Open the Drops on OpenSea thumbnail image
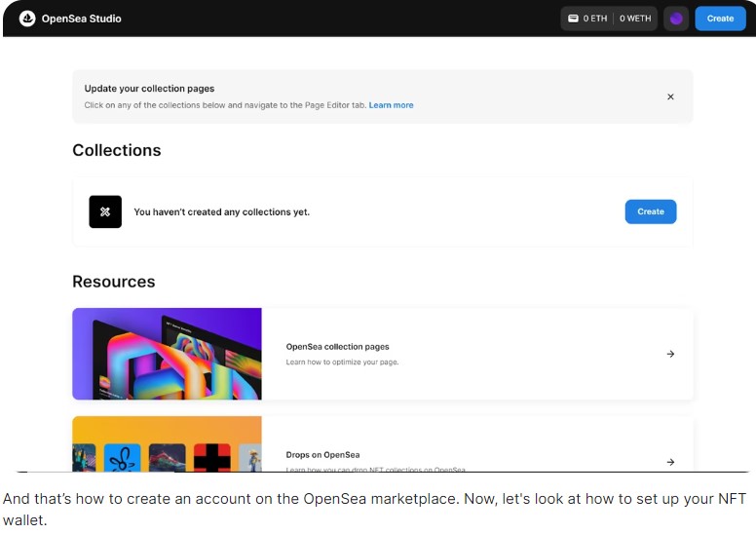 coord(167,446)
